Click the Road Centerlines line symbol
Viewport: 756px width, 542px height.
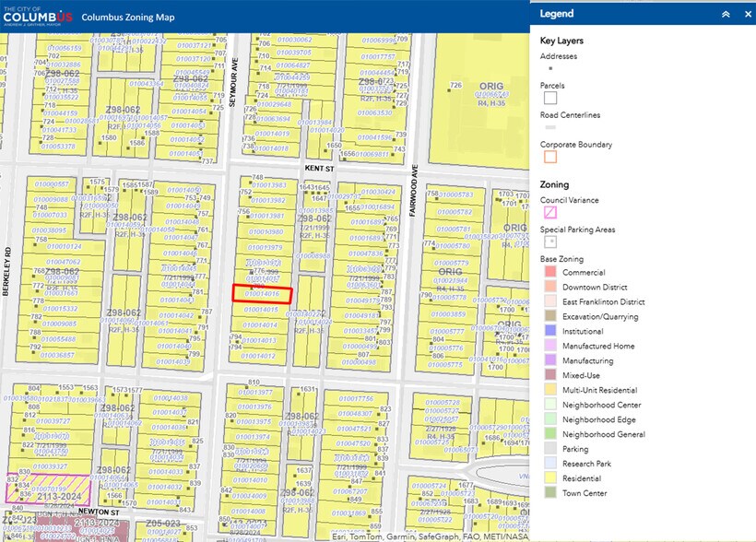click(550, 127)
